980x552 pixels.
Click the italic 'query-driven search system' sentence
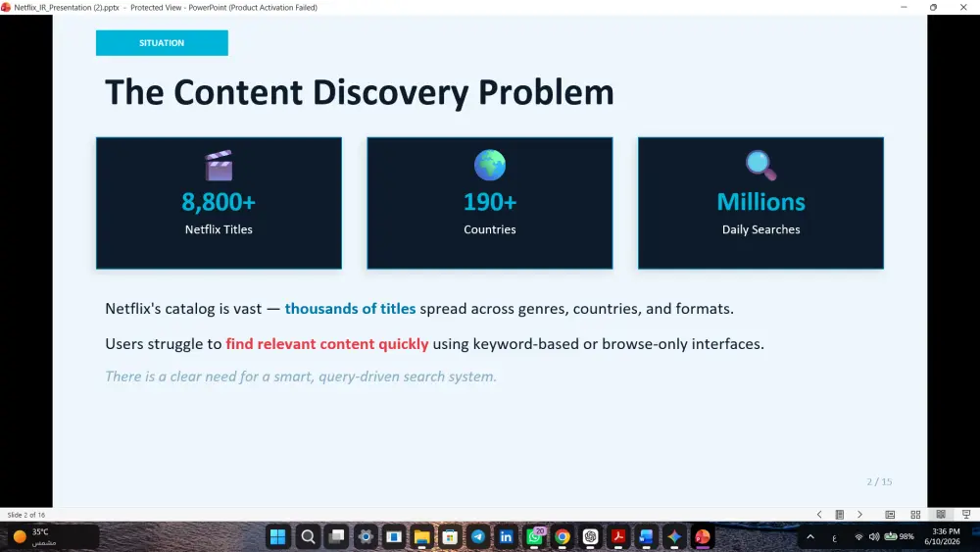click(x=301, y=376)
